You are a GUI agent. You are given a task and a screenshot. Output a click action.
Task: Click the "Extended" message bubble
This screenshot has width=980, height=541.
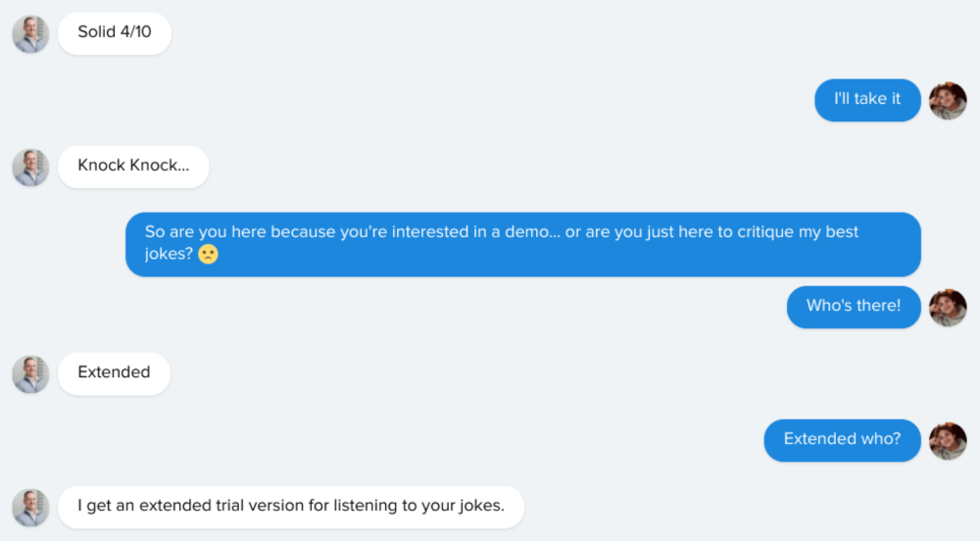click(x=114, y=373)
